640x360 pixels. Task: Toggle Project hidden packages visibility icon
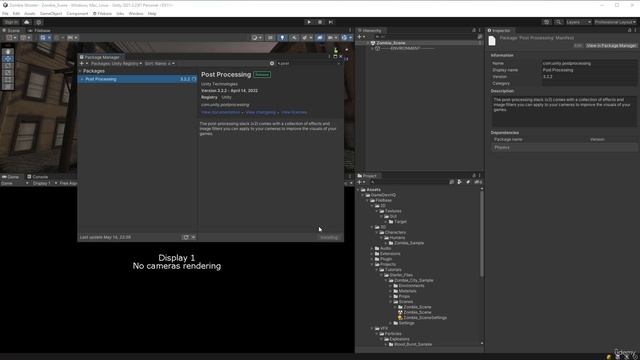(478, 182)
